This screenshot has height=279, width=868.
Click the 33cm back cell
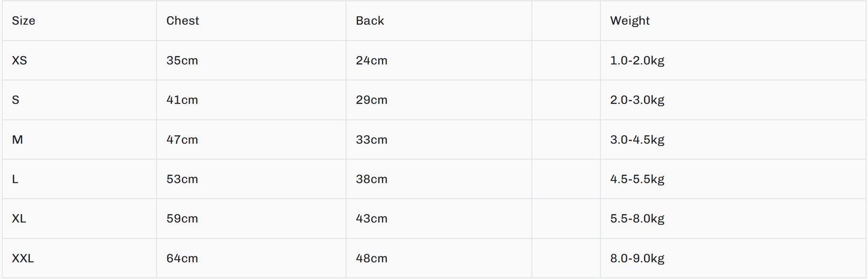(x=371, y=139)
